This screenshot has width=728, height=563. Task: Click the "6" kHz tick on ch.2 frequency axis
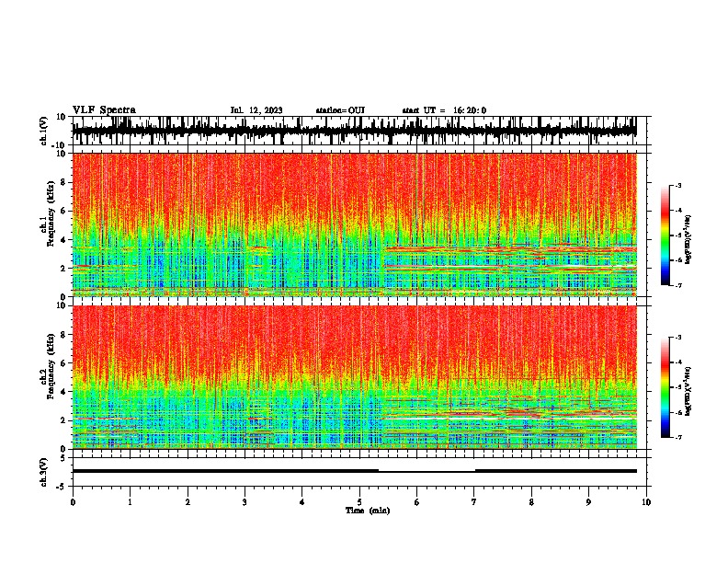(64, 363)
